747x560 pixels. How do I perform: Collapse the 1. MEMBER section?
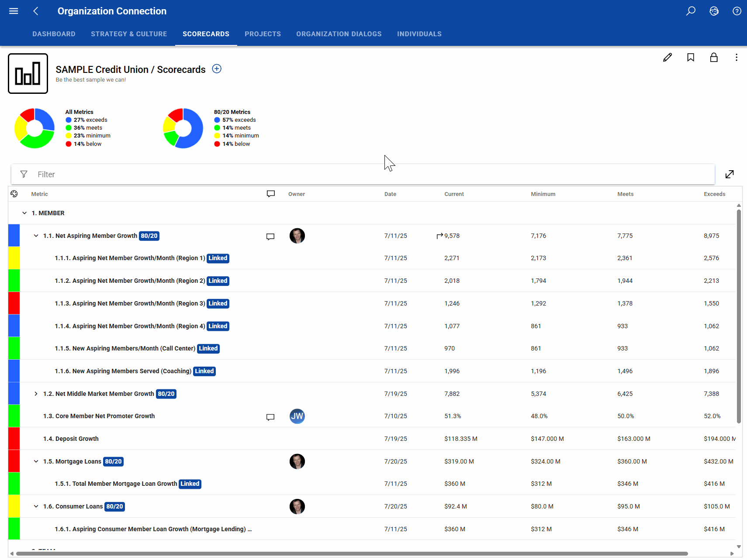coord(24,213)
